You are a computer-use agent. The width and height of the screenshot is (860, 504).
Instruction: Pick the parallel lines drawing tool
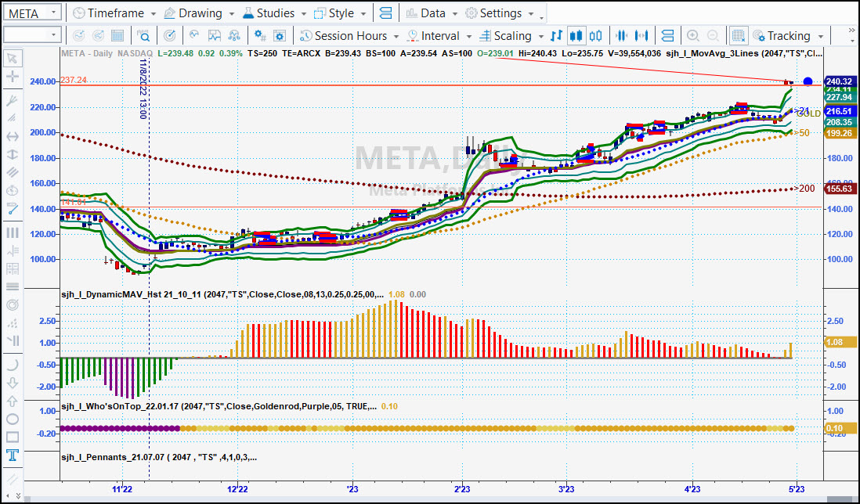12,172
